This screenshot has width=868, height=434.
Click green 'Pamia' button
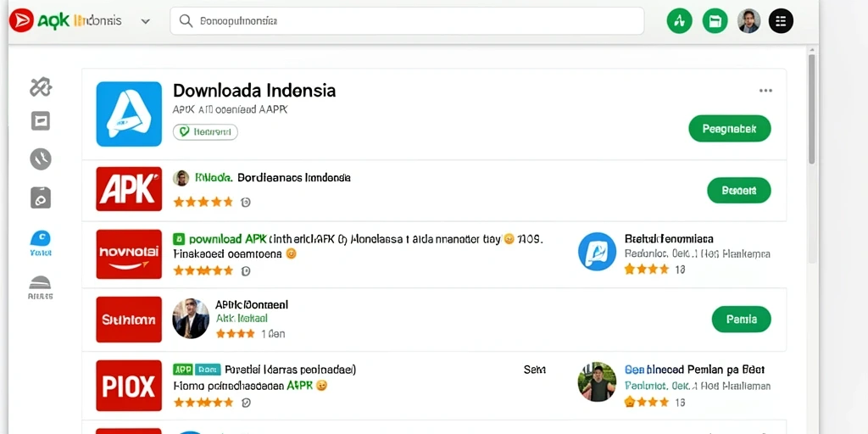741,320
